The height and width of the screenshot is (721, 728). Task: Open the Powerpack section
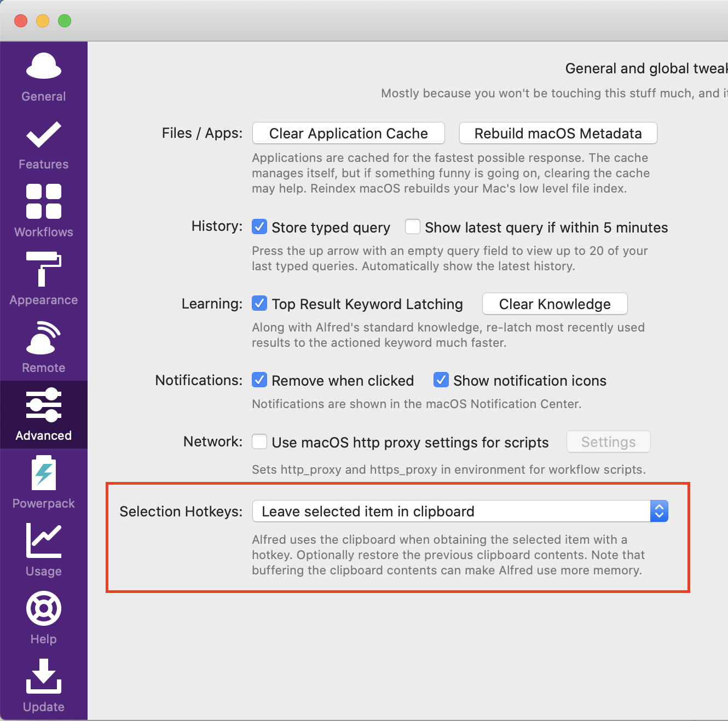point(44,483)
